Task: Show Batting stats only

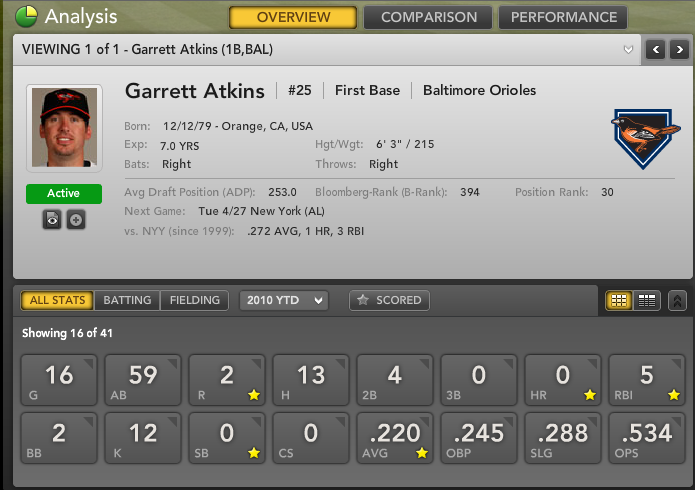Action: pos(127,300)
